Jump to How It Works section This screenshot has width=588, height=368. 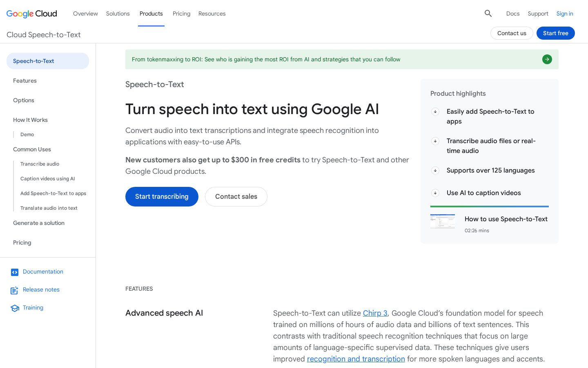pos(30,120)
